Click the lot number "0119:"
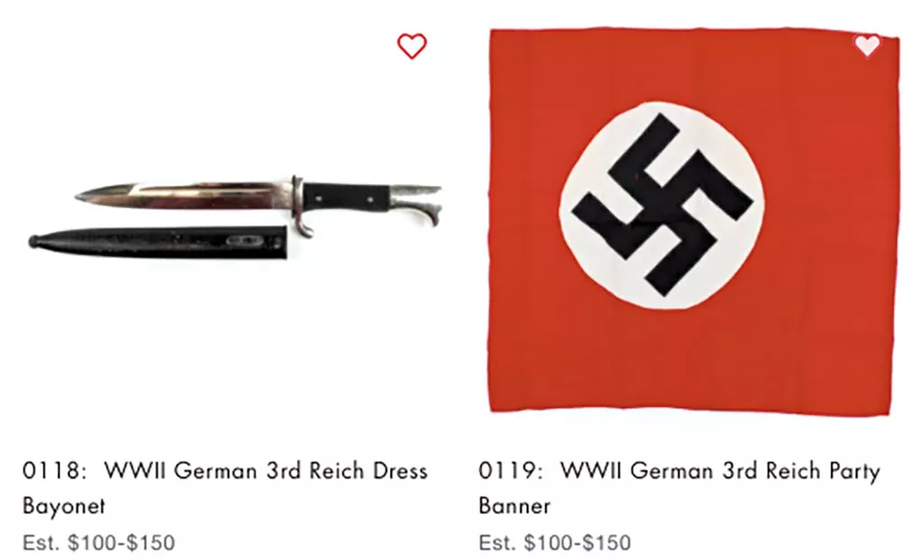This screenshot has width=924, height=560. point(511,471)
